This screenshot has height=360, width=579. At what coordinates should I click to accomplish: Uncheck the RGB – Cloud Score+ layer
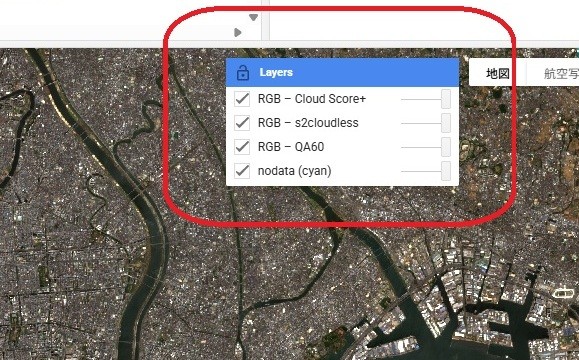pyautogui.click(x=242, y=99)
